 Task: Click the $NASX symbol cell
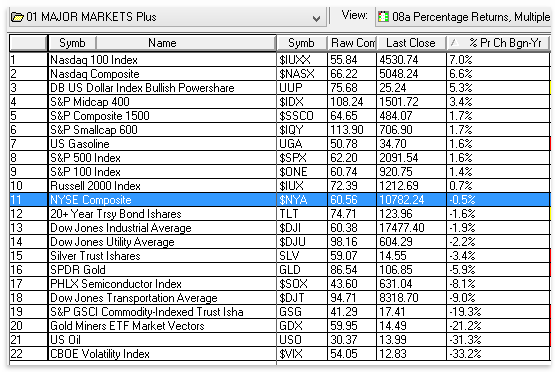pos(302,74)
